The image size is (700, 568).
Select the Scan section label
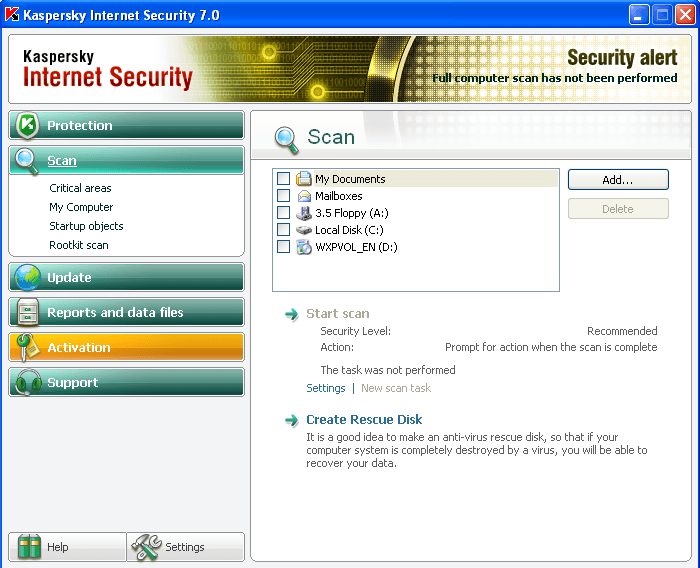[x=62, y=161]
